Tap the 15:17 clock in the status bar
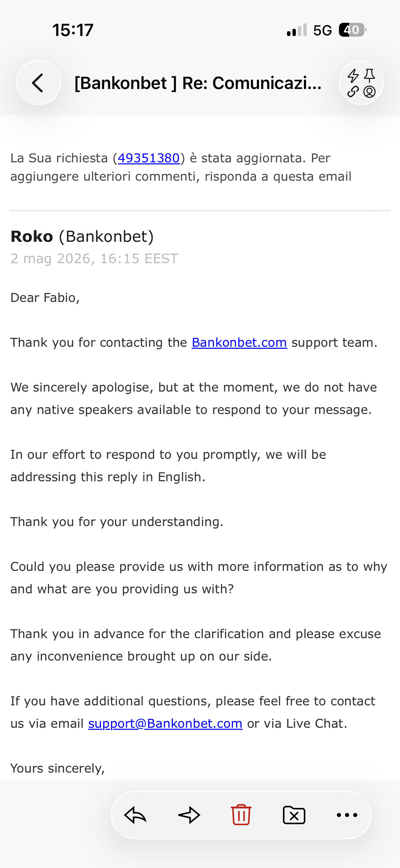Viewport: 400px width, 868px height. click(73, 30)
